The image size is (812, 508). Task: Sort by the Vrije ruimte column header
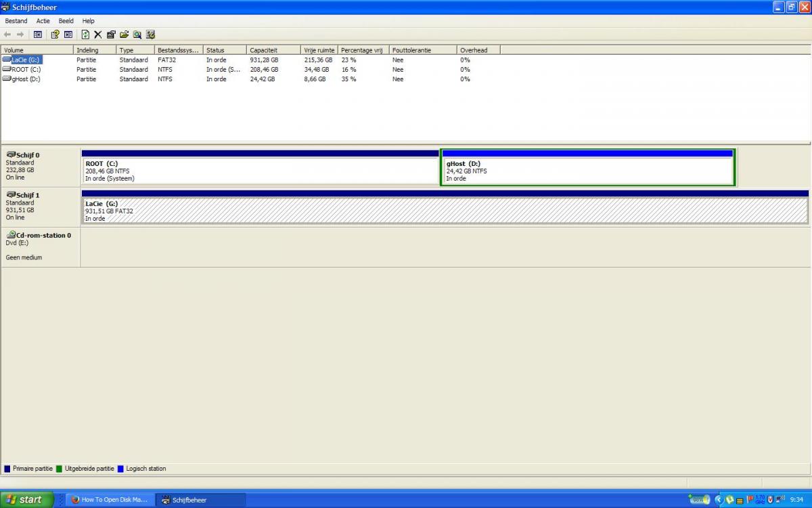tap(319, 50)
